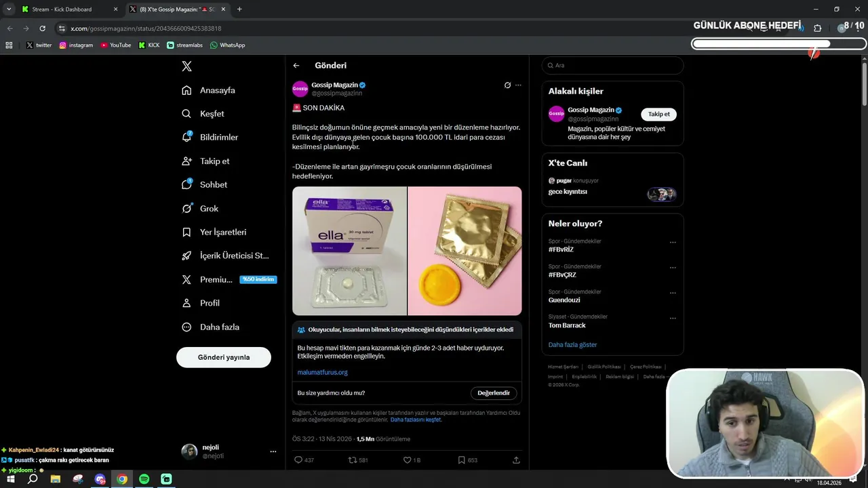The image size is (868, 488).
Task: Open #FBvRİZ trending topic
Action: tap(561, 249)
